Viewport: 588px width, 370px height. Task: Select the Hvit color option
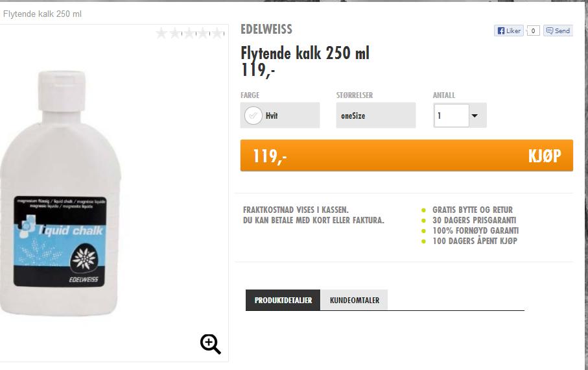click(280, 116)
